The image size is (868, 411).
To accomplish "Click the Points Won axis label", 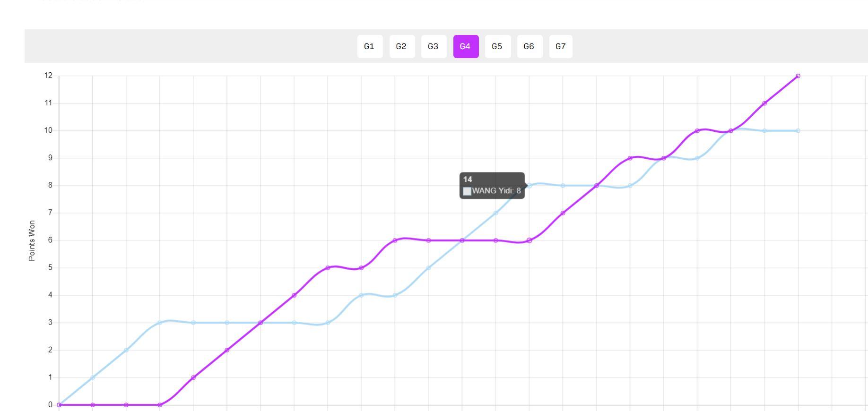I will (x=32, y=240).
